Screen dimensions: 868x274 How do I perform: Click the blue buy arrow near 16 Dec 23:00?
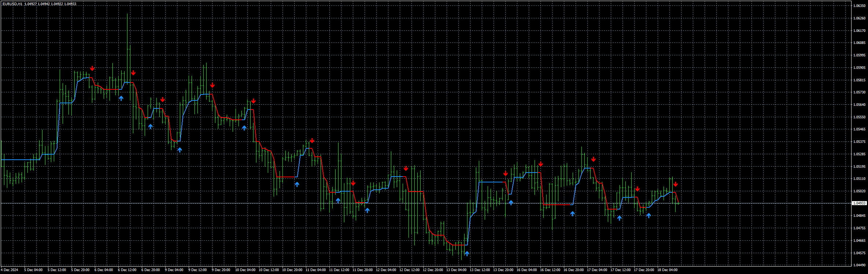[x=573, y=213]
